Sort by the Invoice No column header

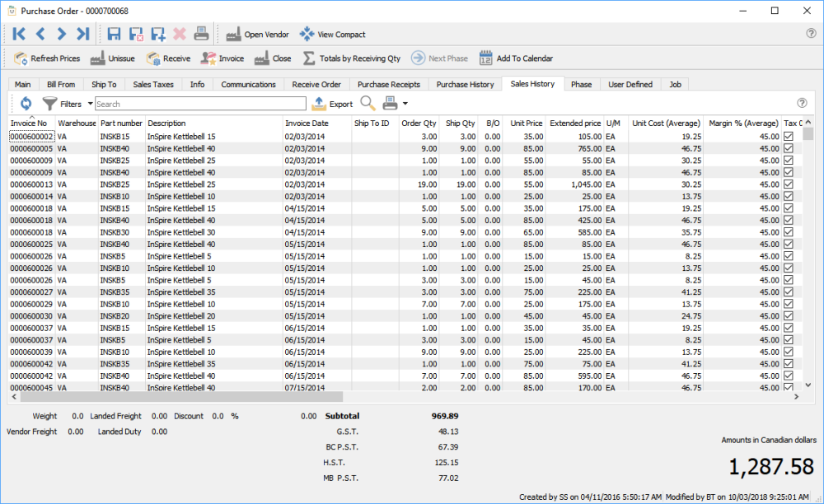pyautogui.click(x=29, y=124)
